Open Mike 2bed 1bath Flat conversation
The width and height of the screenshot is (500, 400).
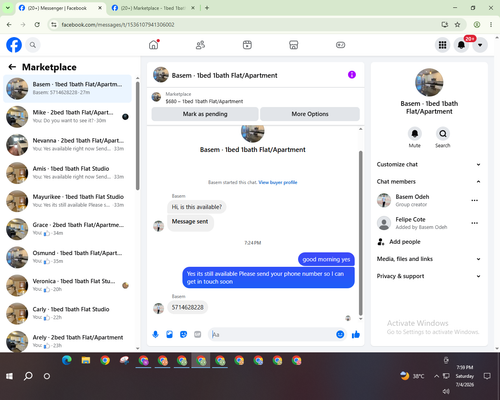(68, 117)
